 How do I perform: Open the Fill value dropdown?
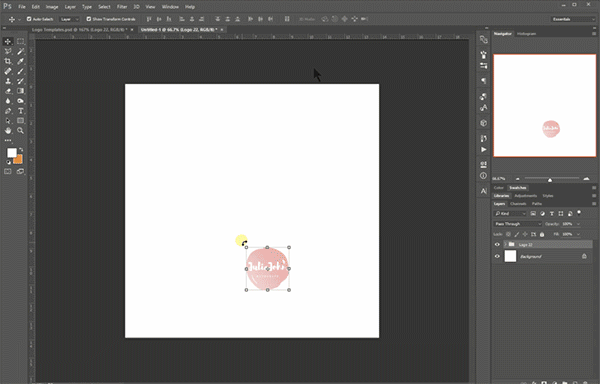(578, 234)
